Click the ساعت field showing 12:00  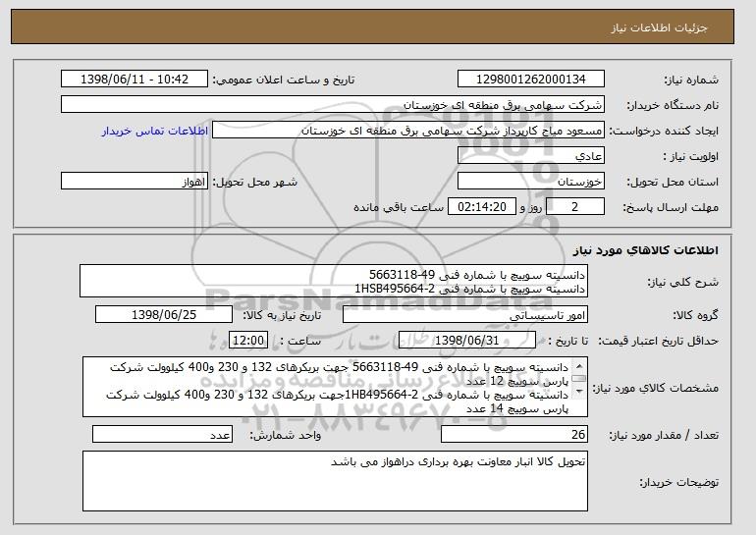246,340
